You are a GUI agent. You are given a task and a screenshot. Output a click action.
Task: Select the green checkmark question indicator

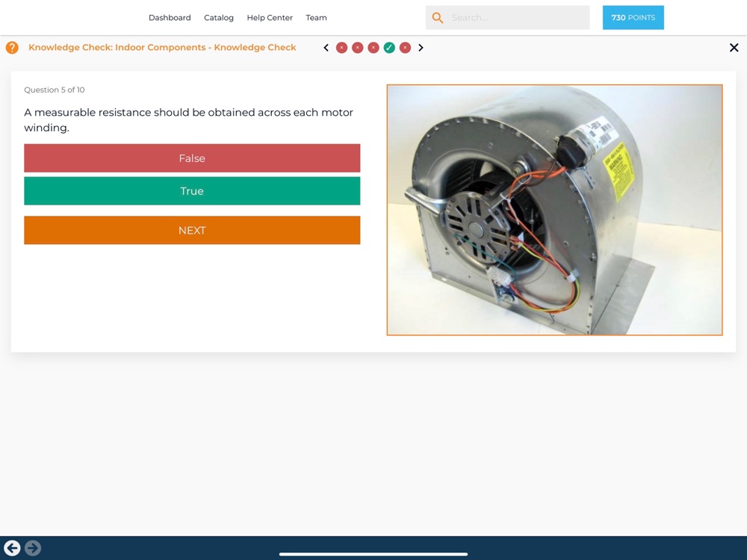coord(389,48)
